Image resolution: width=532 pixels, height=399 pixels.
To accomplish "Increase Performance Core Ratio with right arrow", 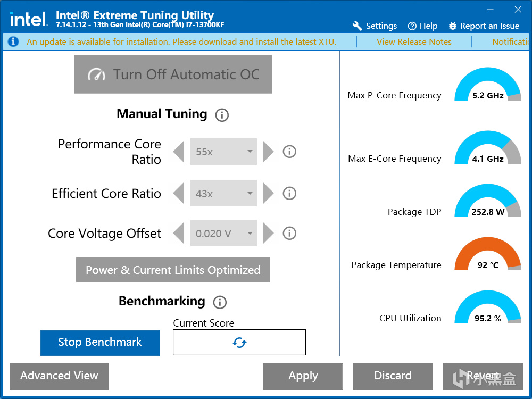I will [x=269, y=152].
